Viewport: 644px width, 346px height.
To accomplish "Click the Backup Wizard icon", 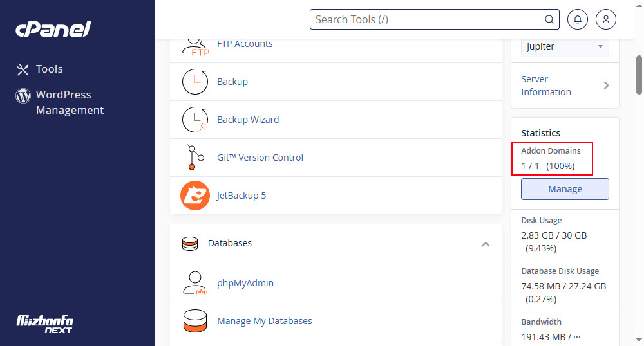I will (195, 120).
